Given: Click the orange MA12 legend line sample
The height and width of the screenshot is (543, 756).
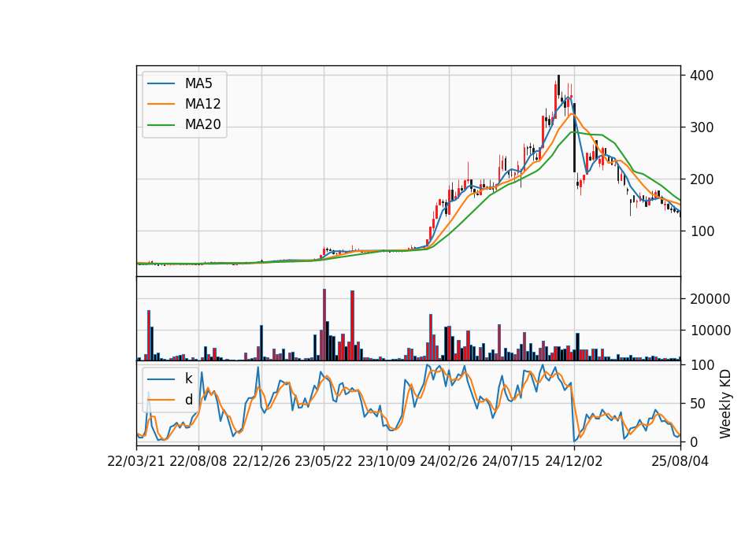Looking at the screenshot, I should [161, 104].
